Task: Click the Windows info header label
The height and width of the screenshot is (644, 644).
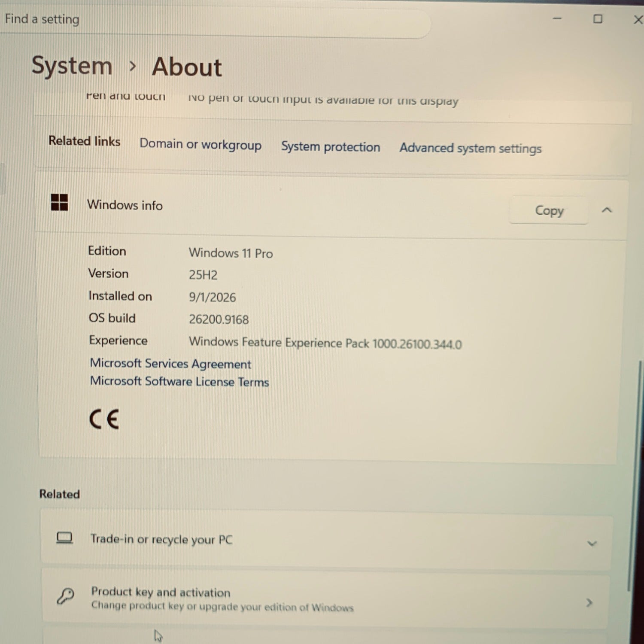Action: 125,205
